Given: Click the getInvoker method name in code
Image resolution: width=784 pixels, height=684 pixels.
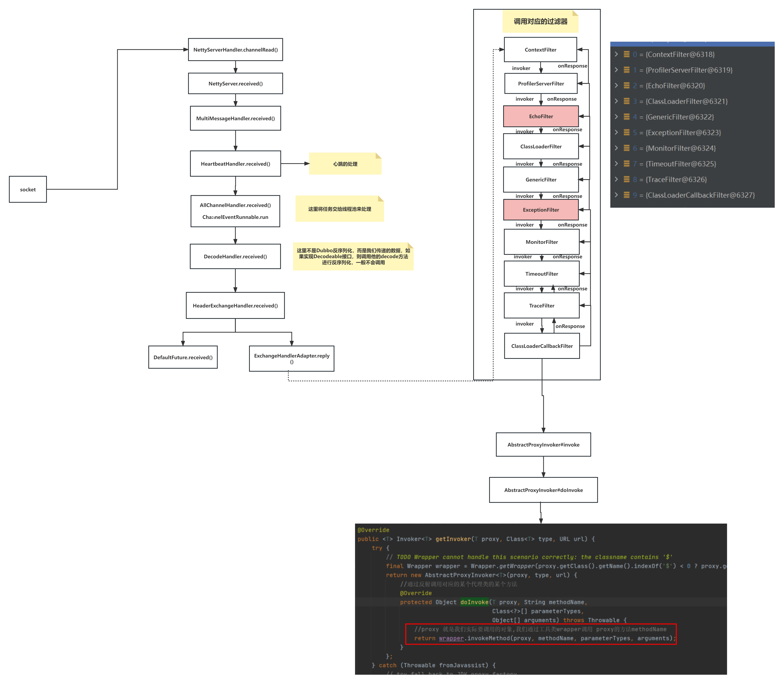Looking at the screenshot, I should pos(453,539).
